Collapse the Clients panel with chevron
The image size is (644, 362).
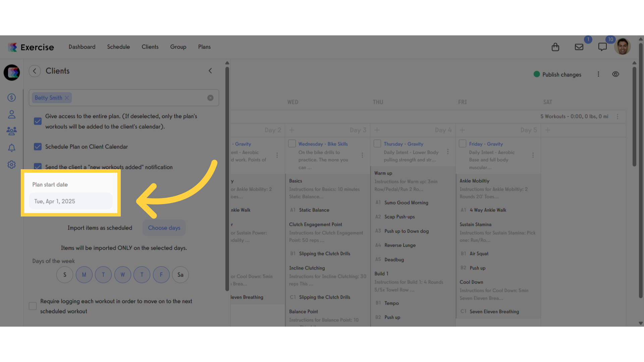(x=210, y=71)
